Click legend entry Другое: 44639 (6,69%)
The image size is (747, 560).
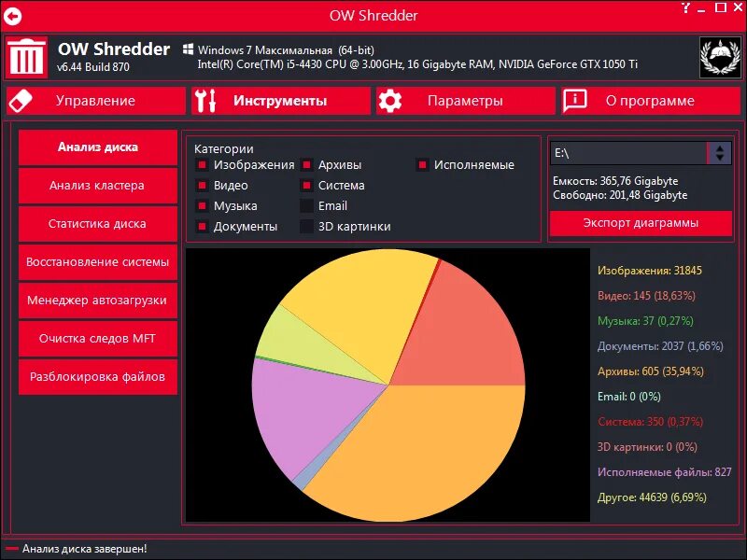click(x=652, y=497)
